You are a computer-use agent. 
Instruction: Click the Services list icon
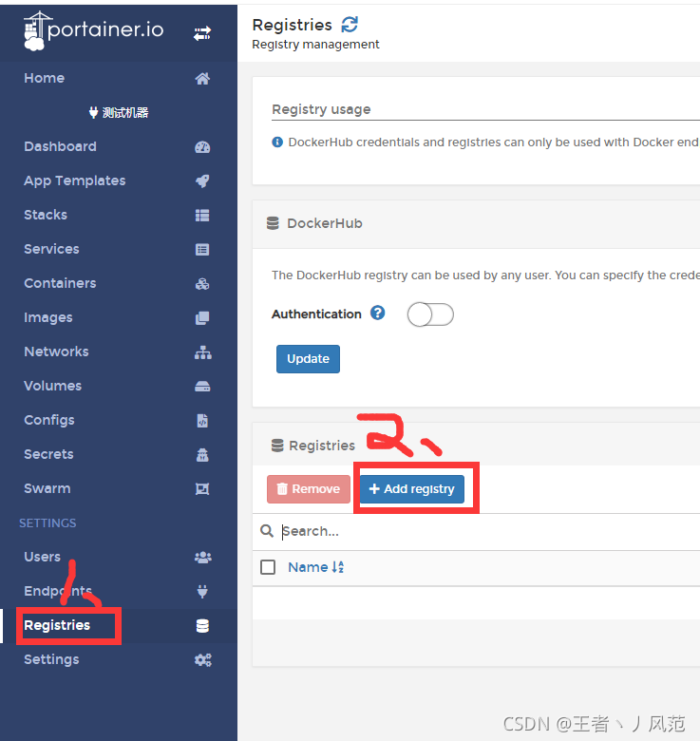pos(202,250)
